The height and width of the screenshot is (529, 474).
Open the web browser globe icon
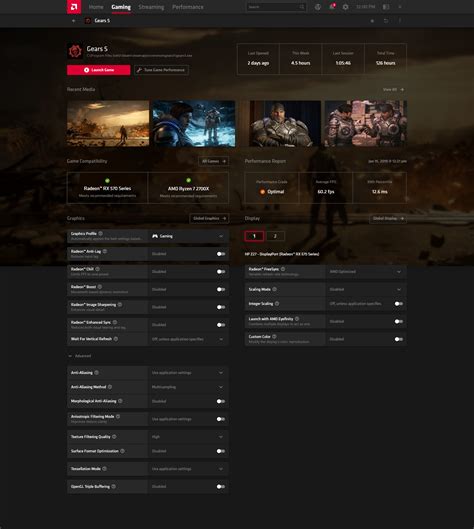[317, 7]
